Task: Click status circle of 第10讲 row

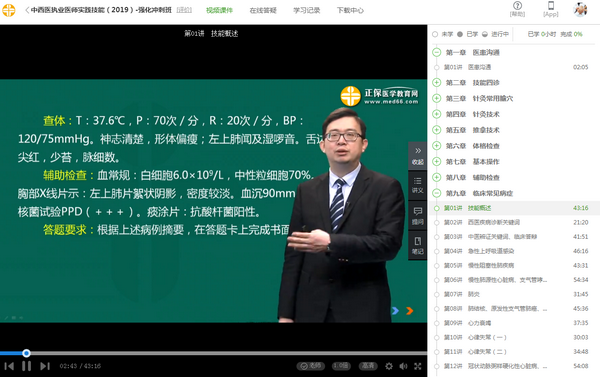Action: (437, 337)
